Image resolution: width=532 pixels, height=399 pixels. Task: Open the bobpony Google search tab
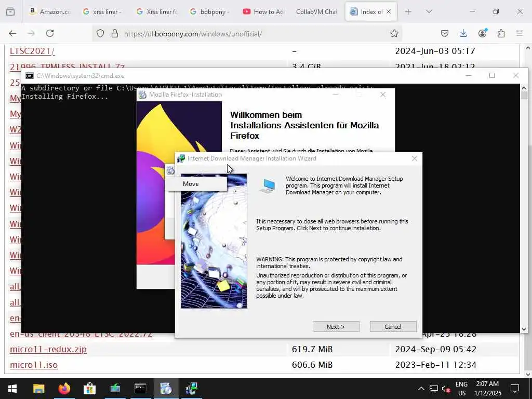(210, 11)
